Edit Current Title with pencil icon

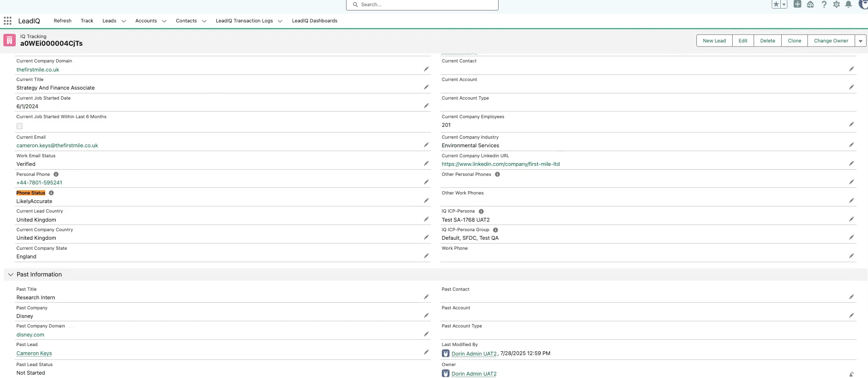[426, 87]
